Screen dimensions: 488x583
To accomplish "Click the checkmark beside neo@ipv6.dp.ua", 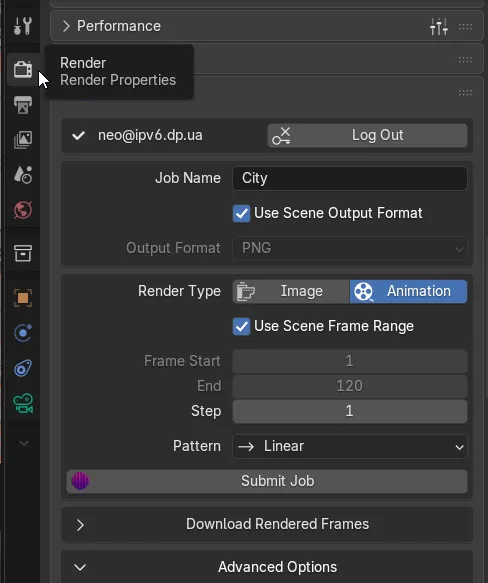I will [x=78, y=135].
